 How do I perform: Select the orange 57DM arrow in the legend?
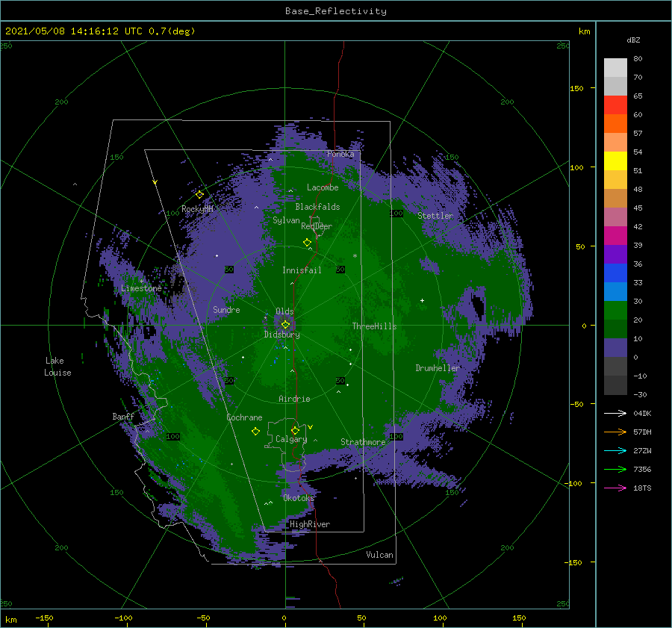[615, 432]
